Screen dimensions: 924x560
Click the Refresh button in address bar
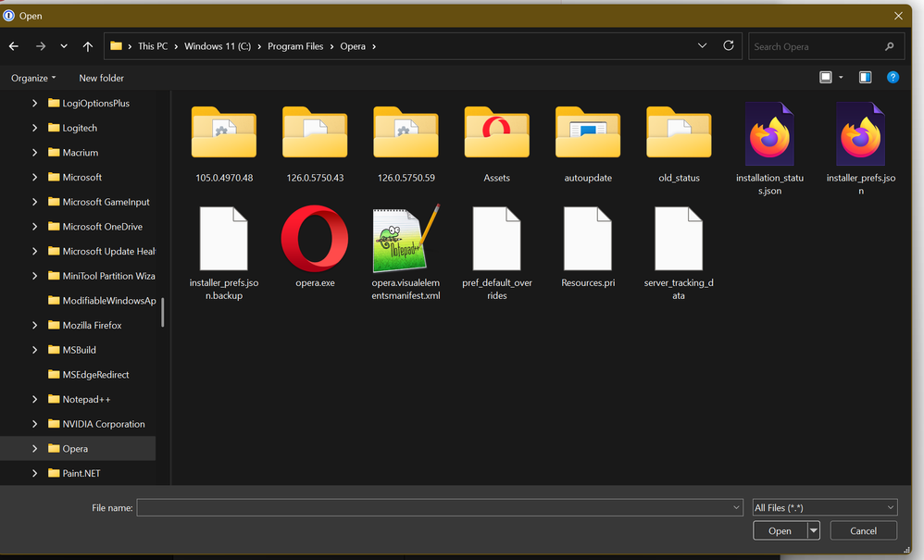(729, 45)
